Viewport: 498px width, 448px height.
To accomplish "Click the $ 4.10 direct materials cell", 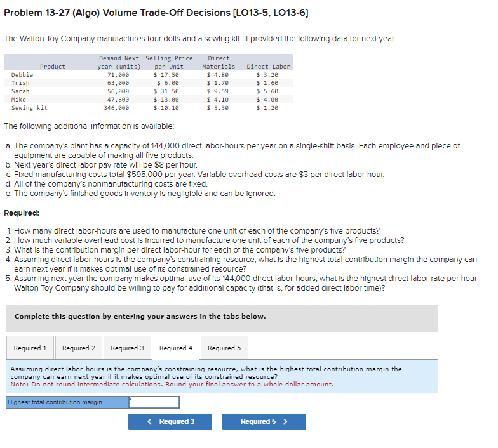I will coord(217,100).
